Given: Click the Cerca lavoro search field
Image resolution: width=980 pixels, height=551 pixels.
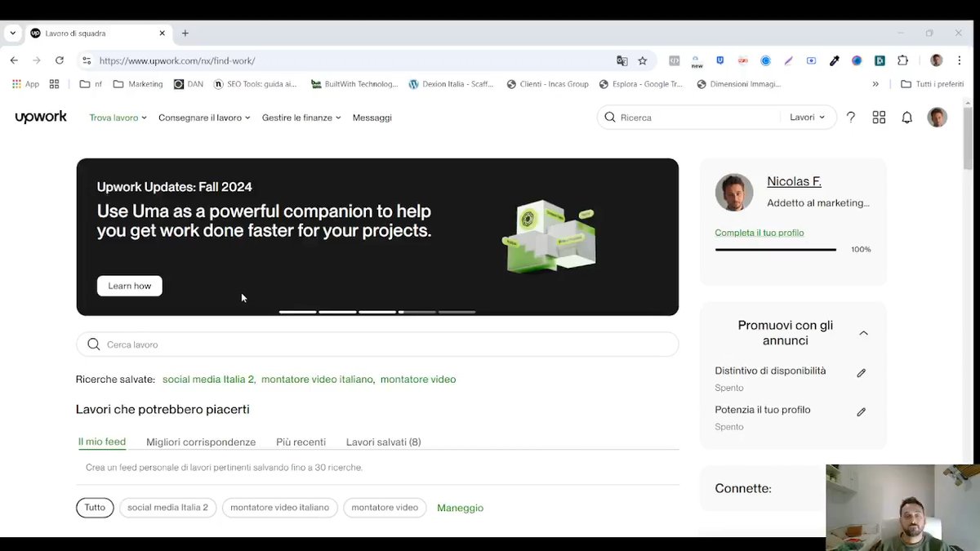Looking at the screenshot, I should tap(377, 344).
